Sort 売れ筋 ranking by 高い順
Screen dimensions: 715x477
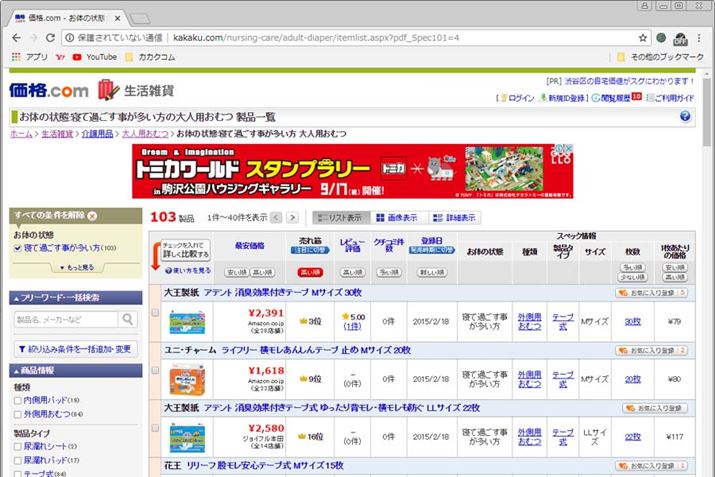click(310, 272)
